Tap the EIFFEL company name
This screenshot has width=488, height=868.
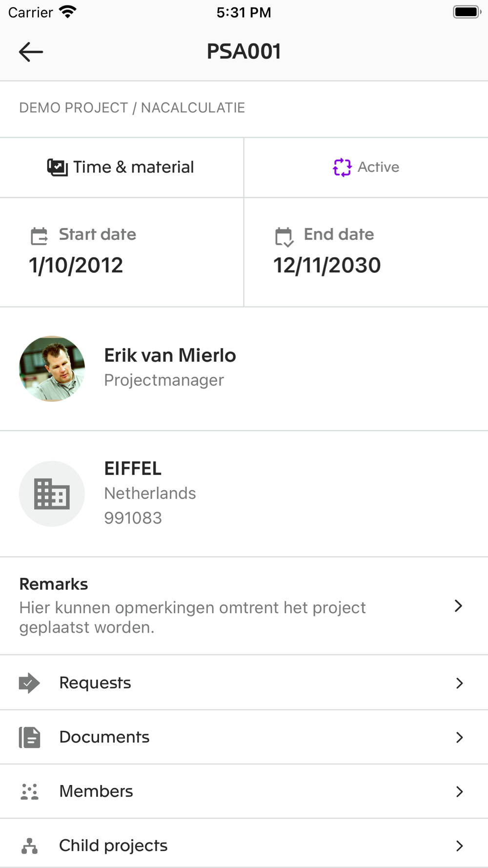click(x=133, y=469)
